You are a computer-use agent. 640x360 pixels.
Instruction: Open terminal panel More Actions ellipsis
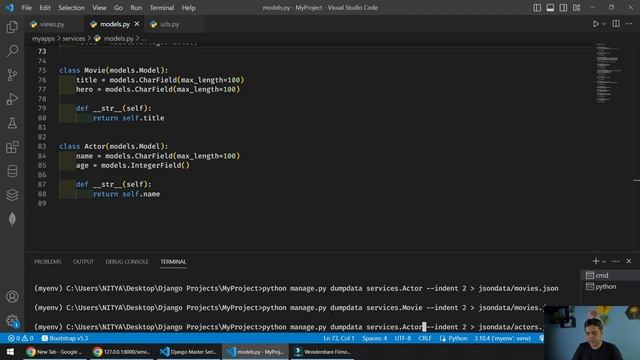pyautogui.click(x=616, y=261)
